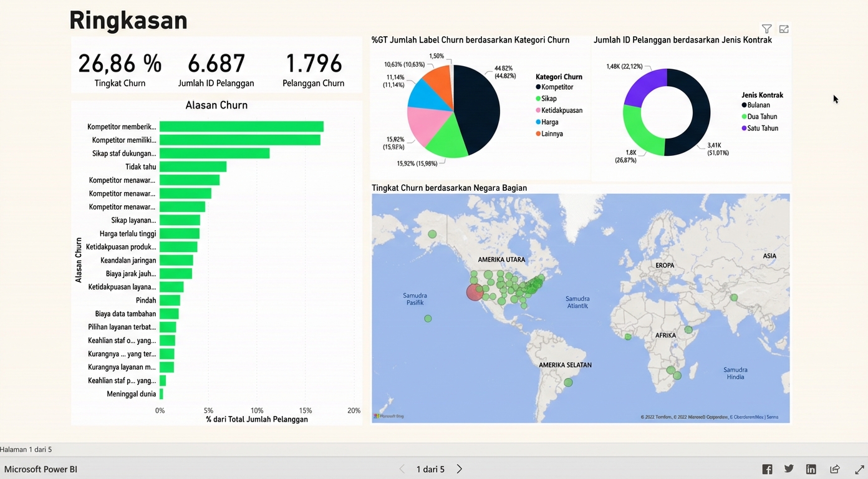Screen dimensions: 868x479
Task: Go to previous report page
Action: point(402,469)
